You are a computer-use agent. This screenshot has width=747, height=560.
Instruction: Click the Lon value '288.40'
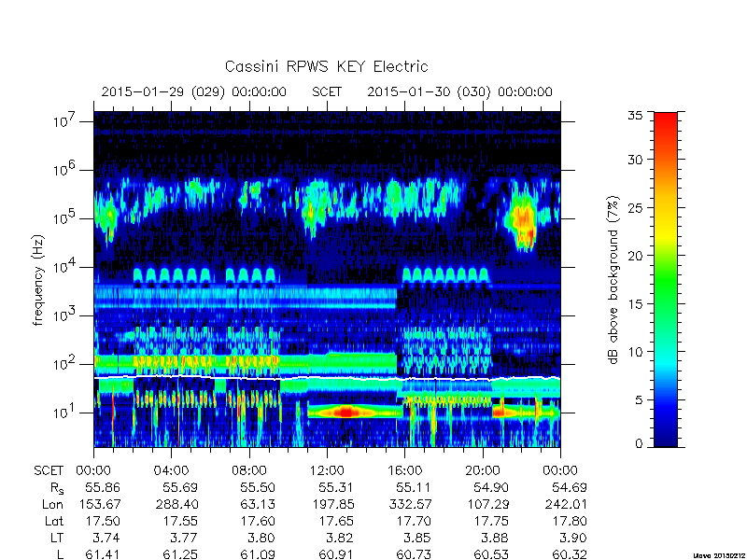point(176,504)
